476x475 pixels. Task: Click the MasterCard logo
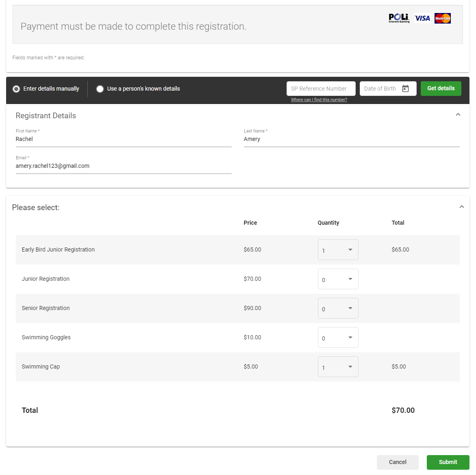(x=443, y=18)
